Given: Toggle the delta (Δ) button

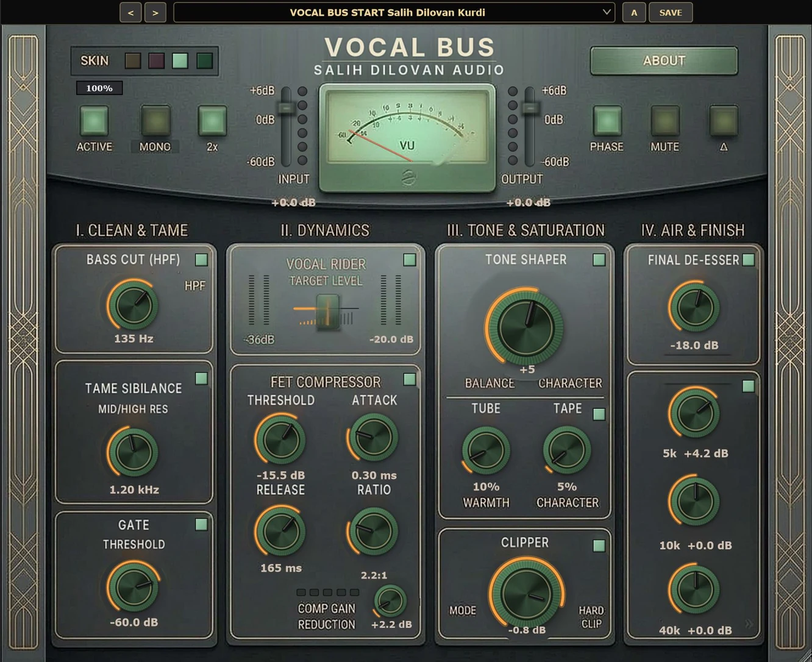Looking at the screenshot, I should (724, 120).
